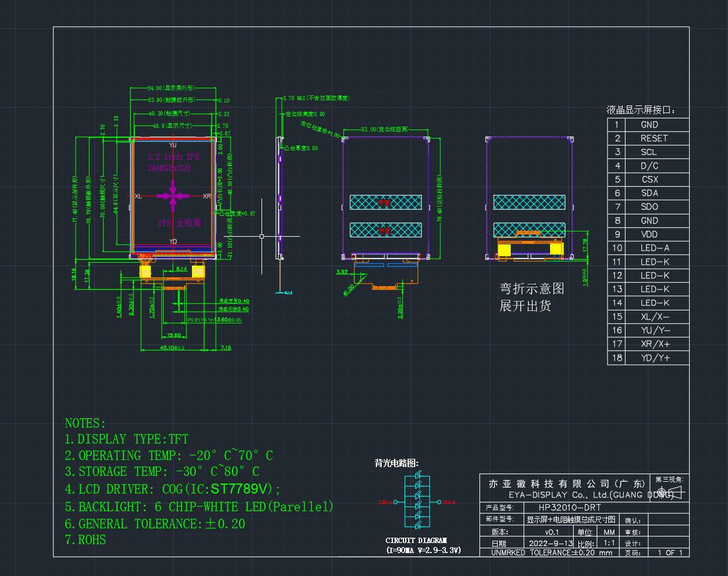Image resolution: width=728 pixels, height=576 pixels.
Task: Click the 展开出货 label
Action: [x=525, y=306]
